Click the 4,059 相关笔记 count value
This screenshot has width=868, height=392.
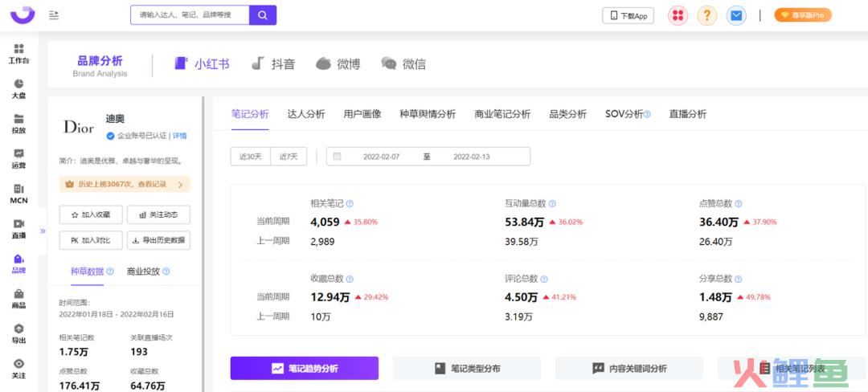coord(325,223)
